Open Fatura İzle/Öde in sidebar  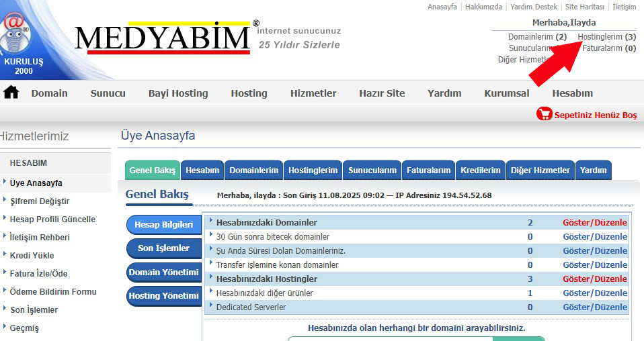coord(38,273)
